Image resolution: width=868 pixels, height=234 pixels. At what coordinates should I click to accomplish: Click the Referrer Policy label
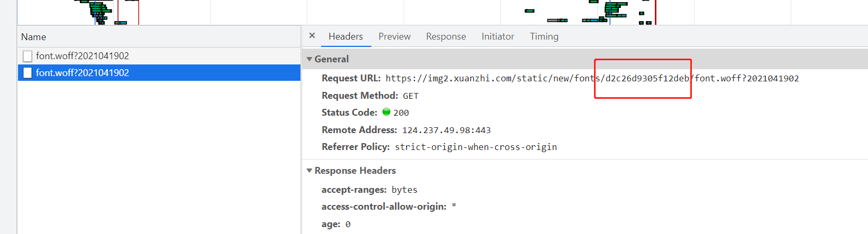pos(355,147)
